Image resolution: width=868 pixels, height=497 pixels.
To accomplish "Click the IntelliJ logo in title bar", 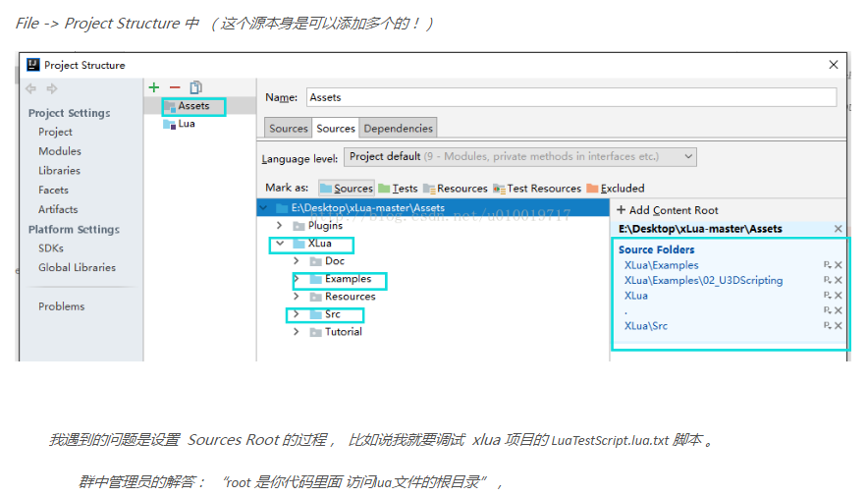I will pyautogui.click(x=33, y=65).
